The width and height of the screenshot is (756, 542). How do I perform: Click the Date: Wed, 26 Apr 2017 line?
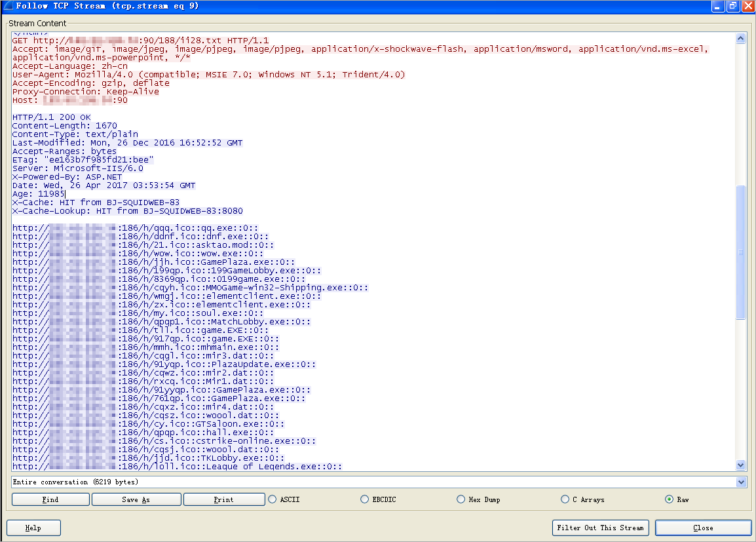coord(104,185)
